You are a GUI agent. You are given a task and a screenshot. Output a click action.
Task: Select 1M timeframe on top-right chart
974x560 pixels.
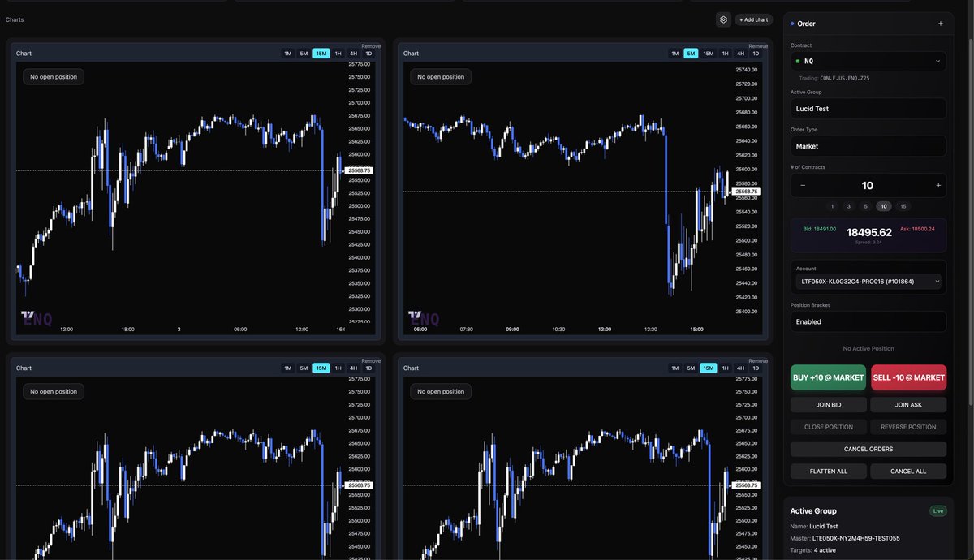coord(674,54)
